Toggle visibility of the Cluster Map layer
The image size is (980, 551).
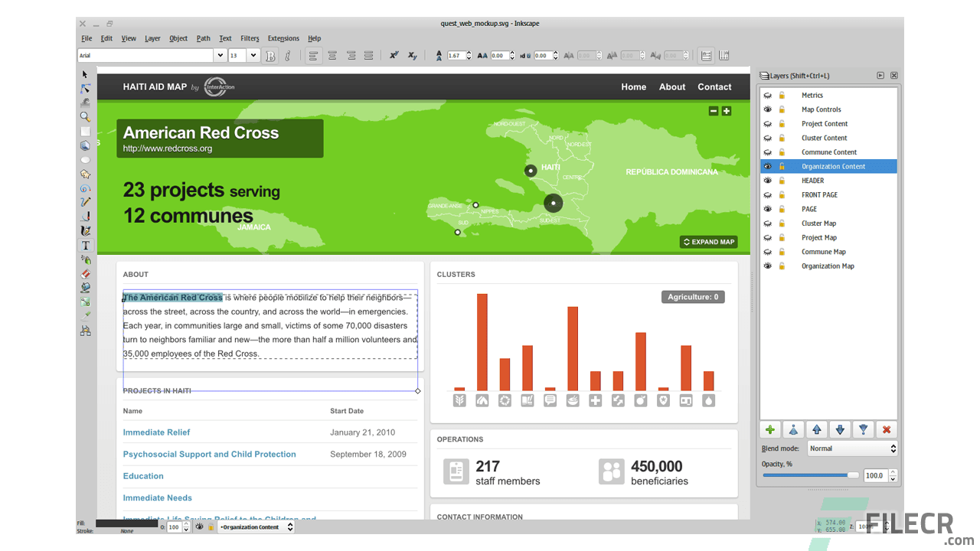[768, 223]
